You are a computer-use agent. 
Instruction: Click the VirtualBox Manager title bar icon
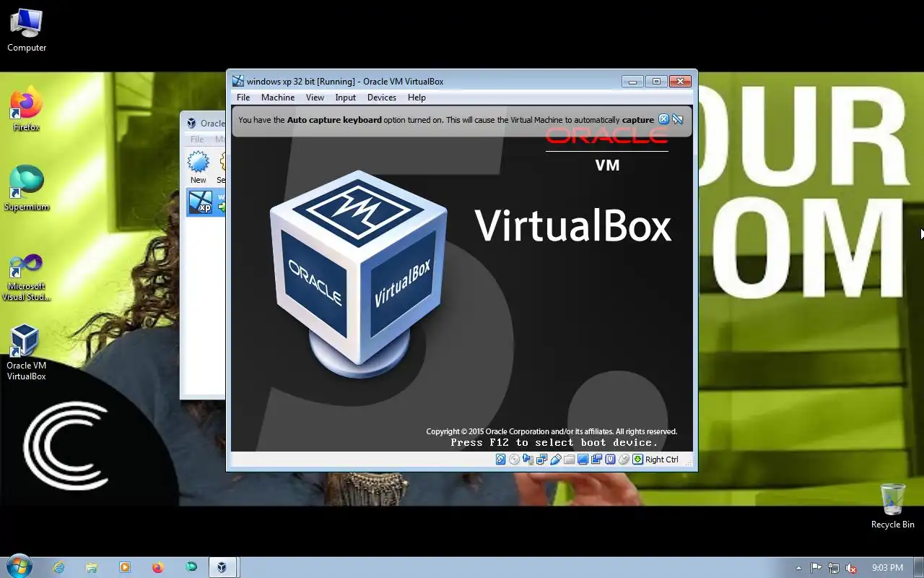coord(191,124)
